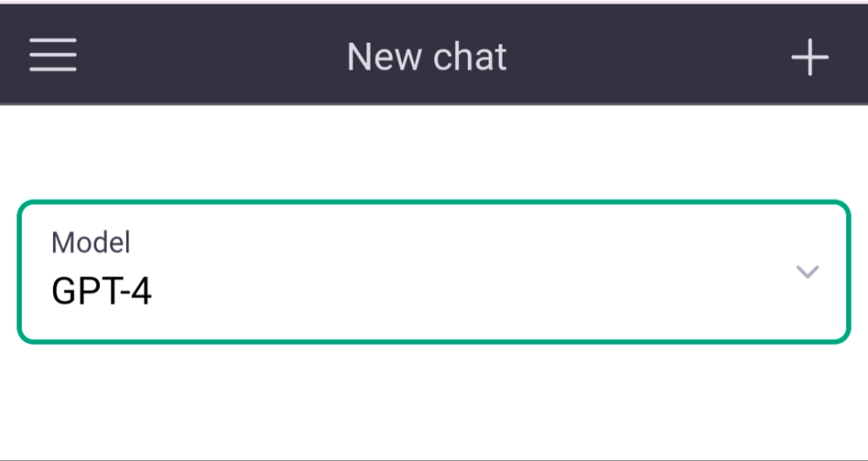Change model from GPT-4
The height and width of the screenshot is (461, 868).
[x=433, y=272]
